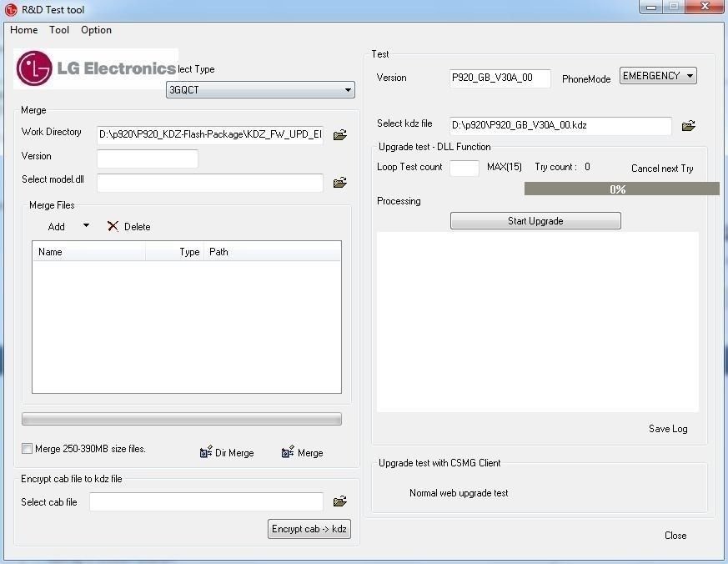Open the Tool menu

59,30
